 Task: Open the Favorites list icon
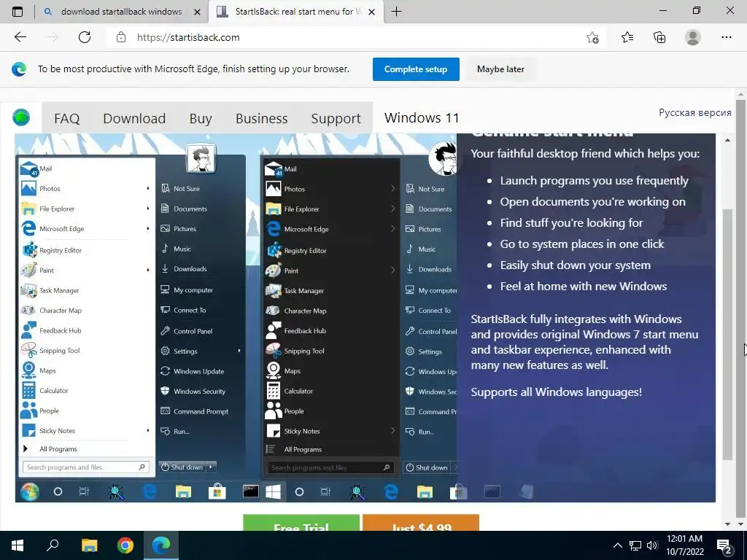coord(627,37)
